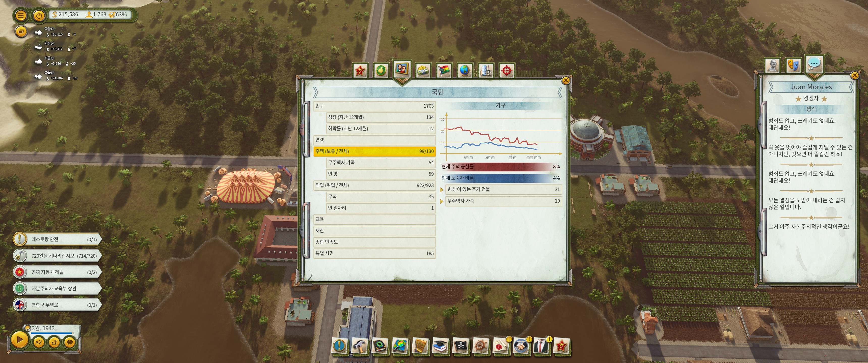The width and height of the screenshot is (868, 363).
Task: Open the 연합군 무역로 task
Action: pos(57,305)
